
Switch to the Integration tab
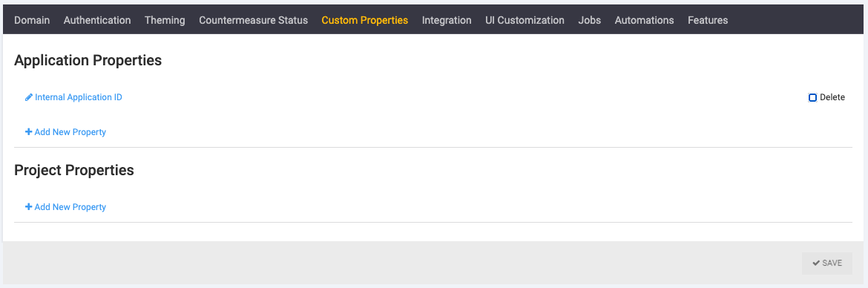click(446, 20)
